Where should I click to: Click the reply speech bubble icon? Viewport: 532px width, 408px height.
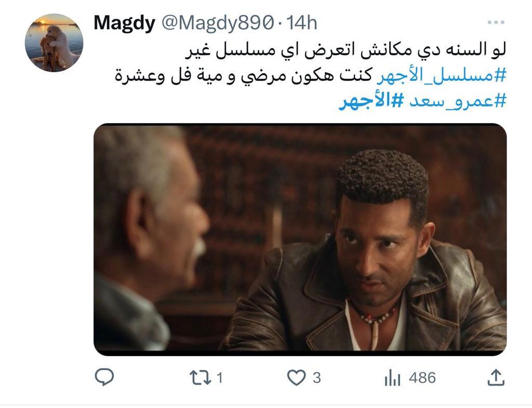(104, 377)
